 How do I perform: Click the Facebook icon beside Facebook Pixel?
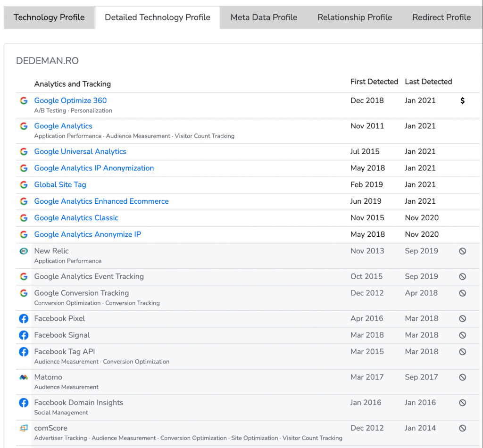click(24, 319)
